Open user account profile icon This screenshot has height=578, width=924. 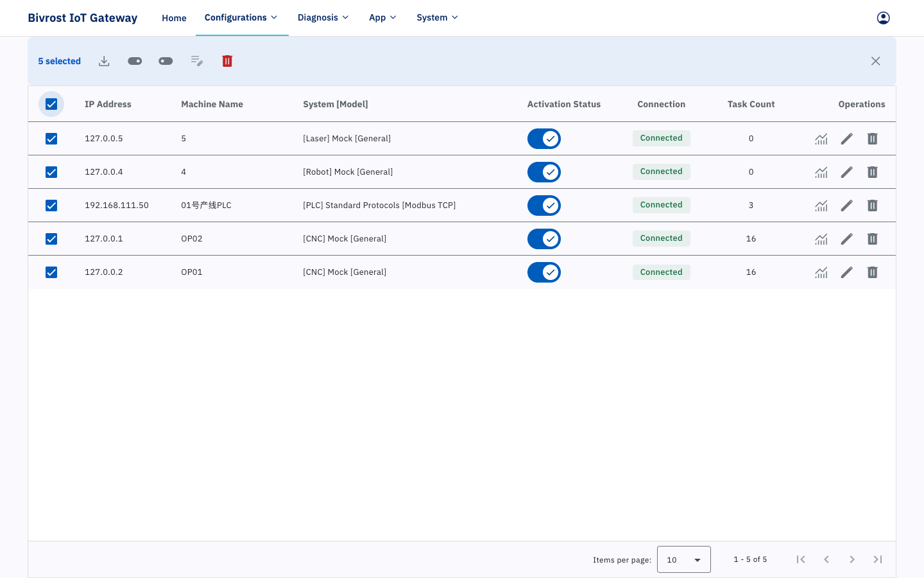pyautogui.click(x=884, y=18)
